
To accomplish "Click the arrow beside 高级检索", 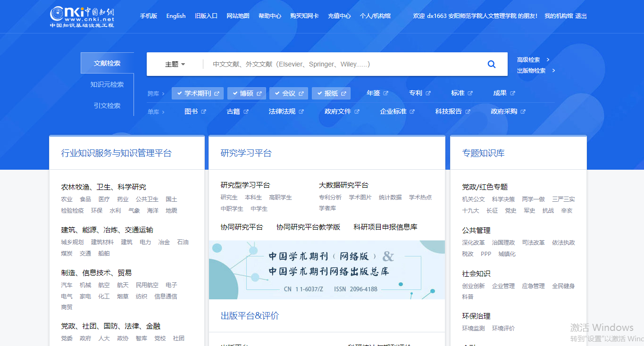I will tap(548, 60).
